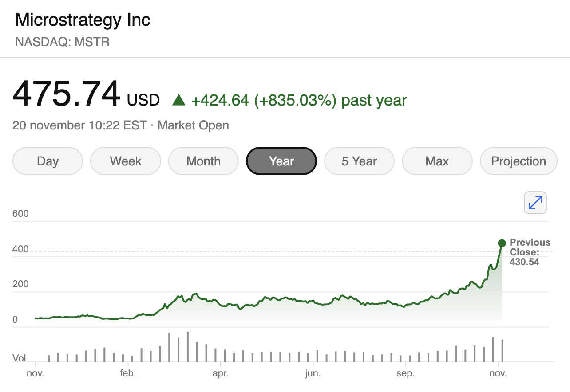The image size is (570, 392).
Task: Click the expand chart arrows icon
Action: (535, 203)
